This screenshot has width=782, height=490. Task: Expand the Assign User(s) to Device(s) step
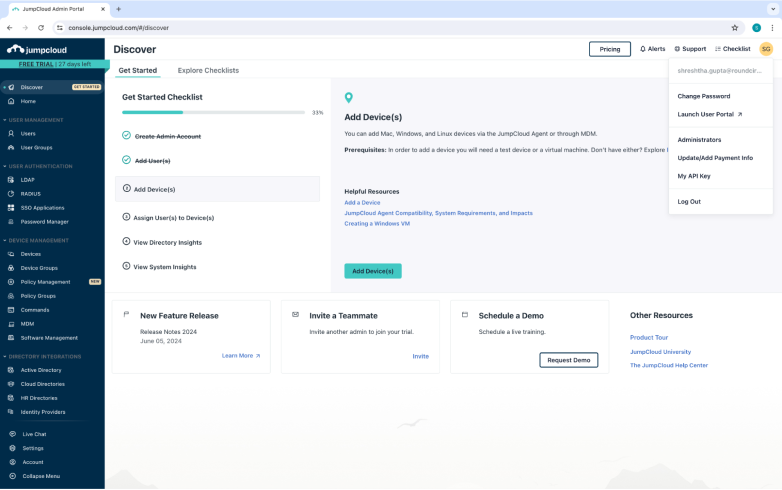click(x=126, y=217)
